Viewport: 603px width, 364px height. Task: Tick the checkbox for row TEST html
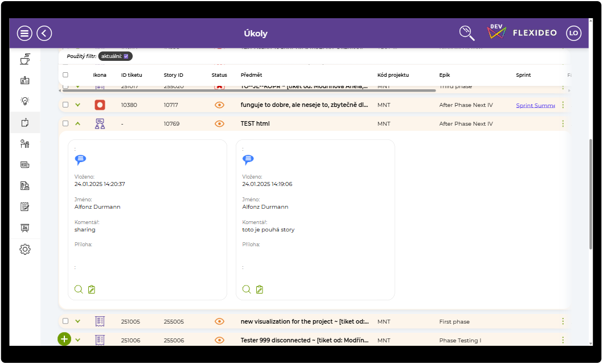(x=65, y=123)
